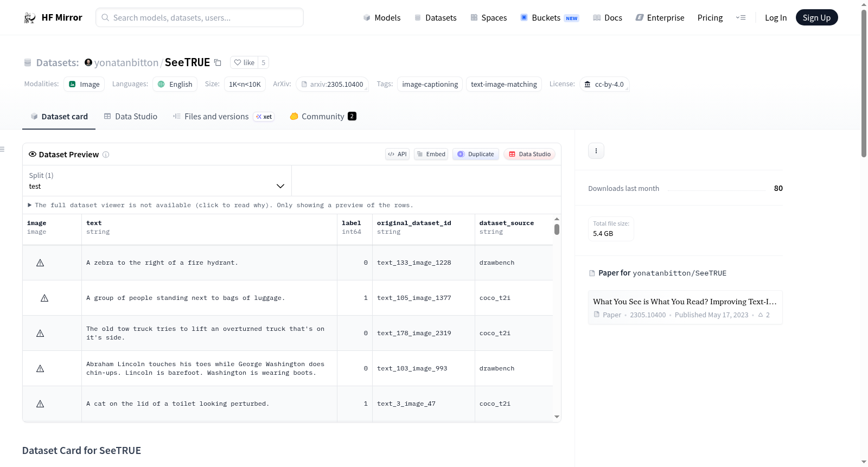The height and width of the screenshot is (467, 868).
Task: Switch to the Dataset card tab
Action: [x=59, y=117]
